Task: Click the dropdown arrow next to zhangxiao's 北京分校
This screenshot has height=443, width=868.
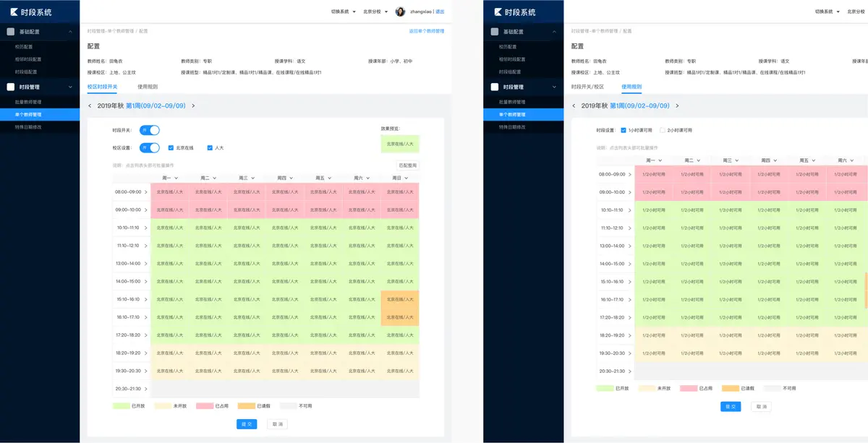Action: tap(388, 12)
